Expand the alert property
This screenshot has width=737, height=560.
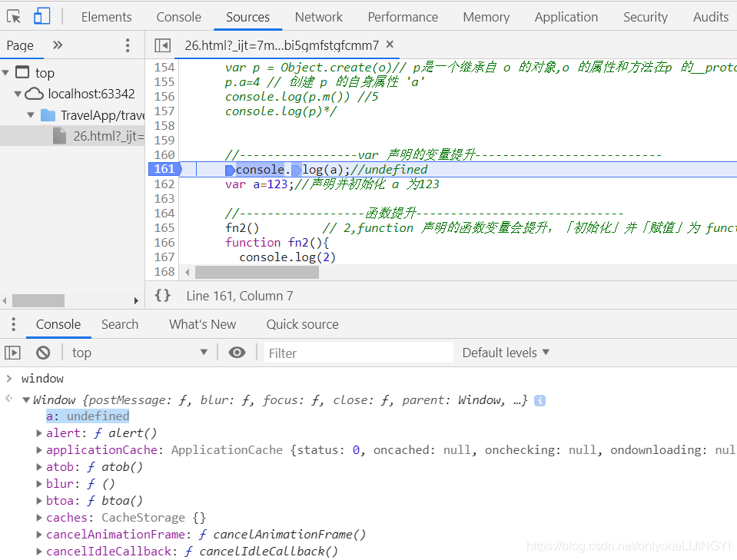(x=39, y=433)
